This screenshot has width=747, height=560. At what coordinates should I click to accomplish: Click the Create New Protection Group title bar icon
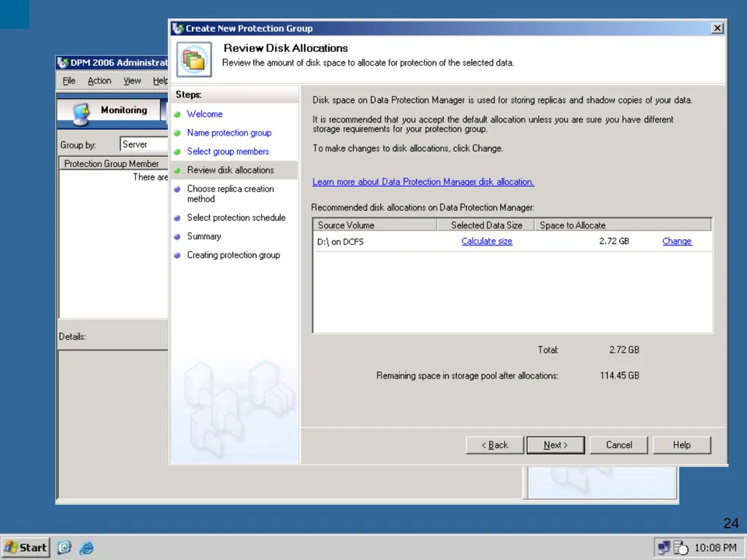[178, 28]
